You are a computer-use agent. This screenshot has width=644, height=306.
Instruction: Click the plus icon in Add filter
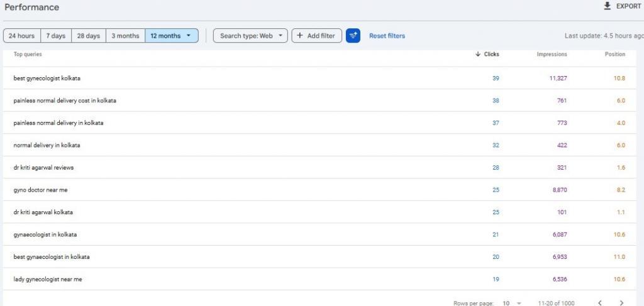300,36
